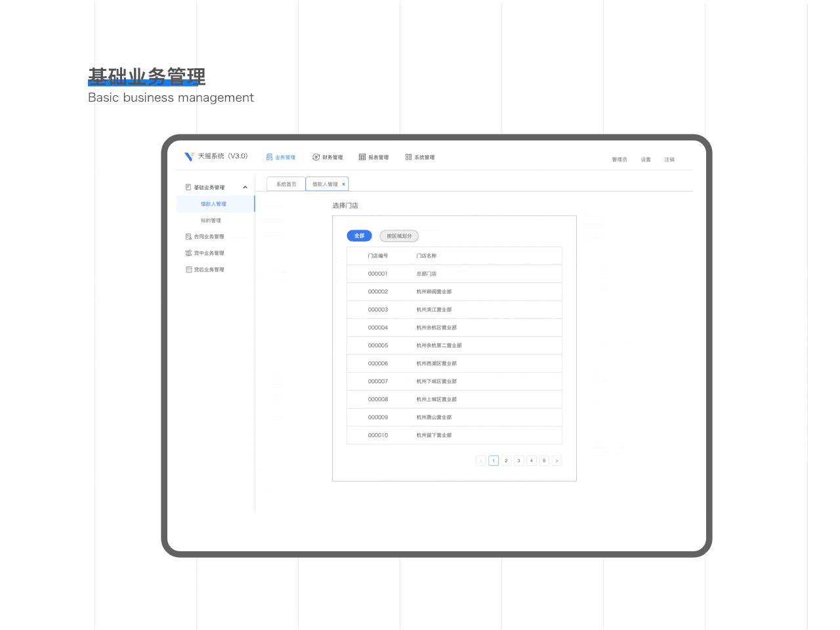Open the 财务管理 top menu

(x=327, y=157)
